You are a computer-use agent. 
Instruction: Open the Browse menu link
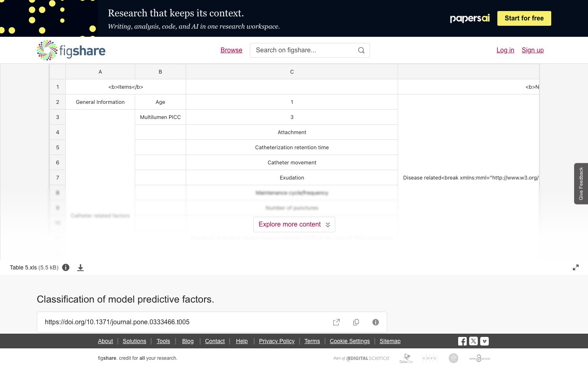[232, 50]
